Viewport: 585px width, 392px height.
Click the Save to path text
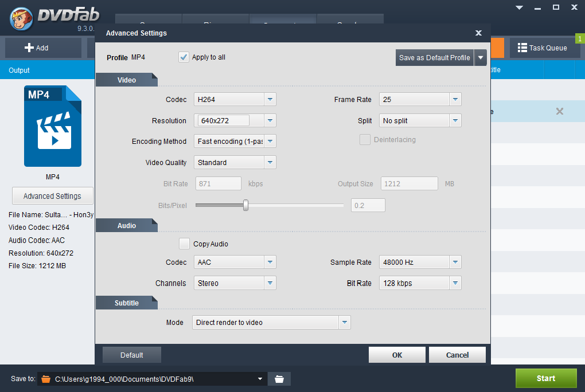[x=124, y=379]
